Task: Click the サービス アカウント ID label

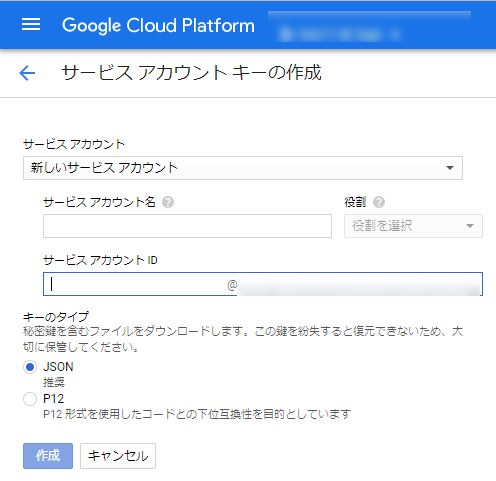Action: (100, 260)
